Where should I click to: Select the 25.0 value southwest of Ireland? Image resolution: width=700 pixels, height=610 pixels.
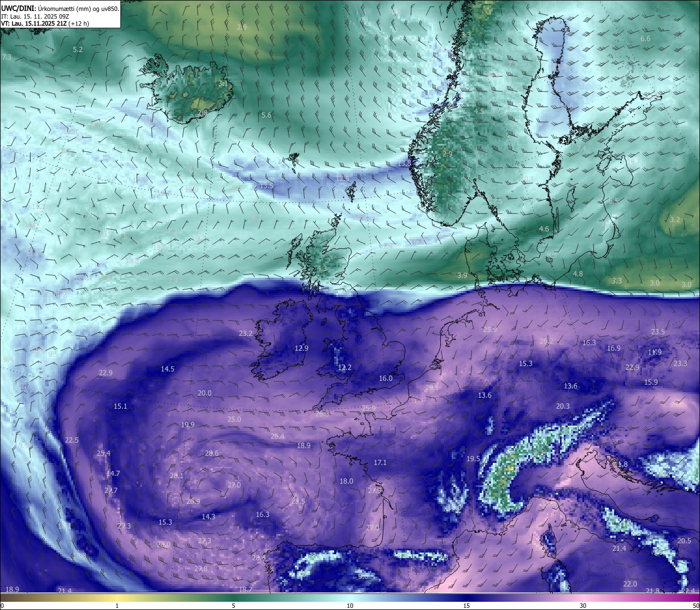click(x=234, y=420)
